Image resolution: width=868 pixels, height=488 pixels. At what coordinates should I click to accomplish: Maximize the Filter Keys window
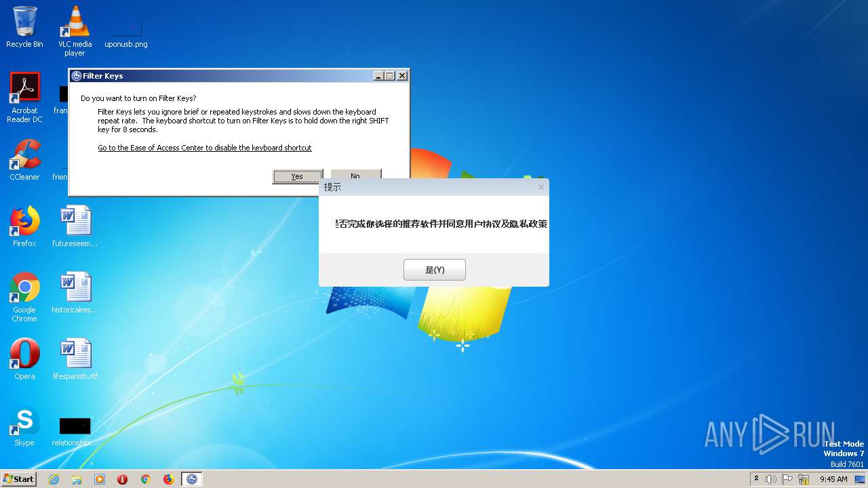click(390, 76)
